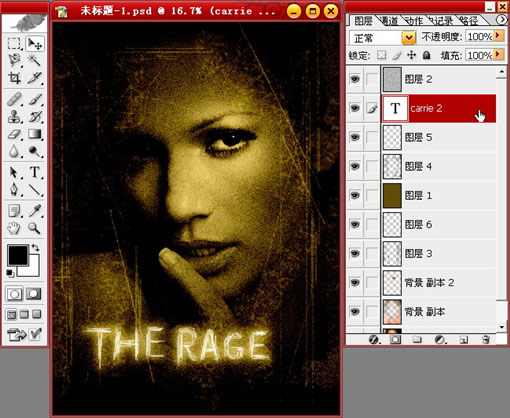The image size is (510, 418).
Task: Select the Magic Wand tool
Action: tap(35, 61)
